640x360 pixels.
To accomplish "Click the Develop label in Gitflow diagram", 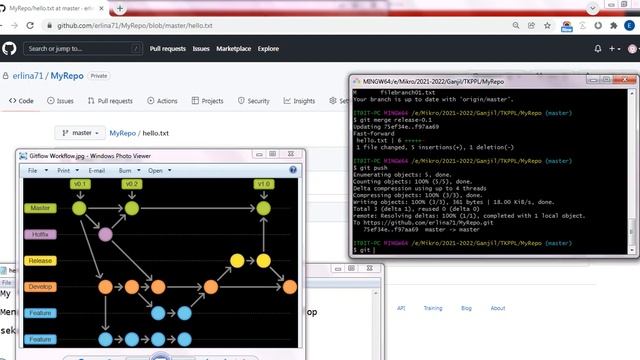I will pos(40,287).
